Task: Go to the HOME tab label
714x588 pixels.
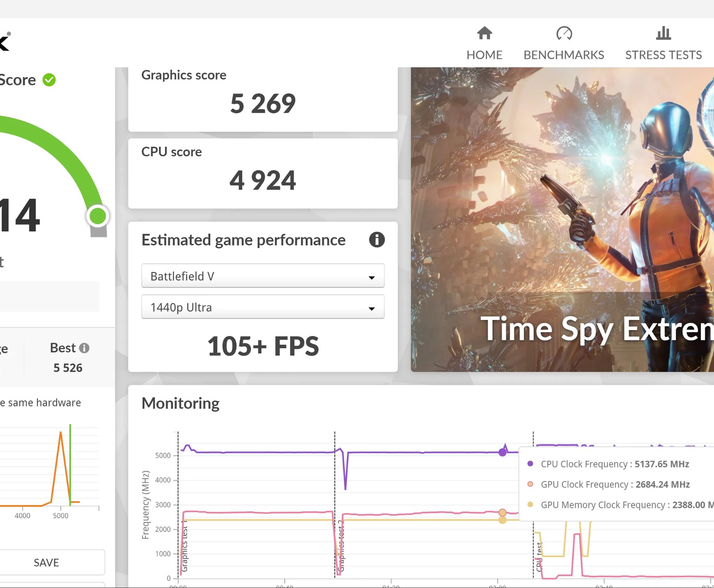Action: pos(485,55)
